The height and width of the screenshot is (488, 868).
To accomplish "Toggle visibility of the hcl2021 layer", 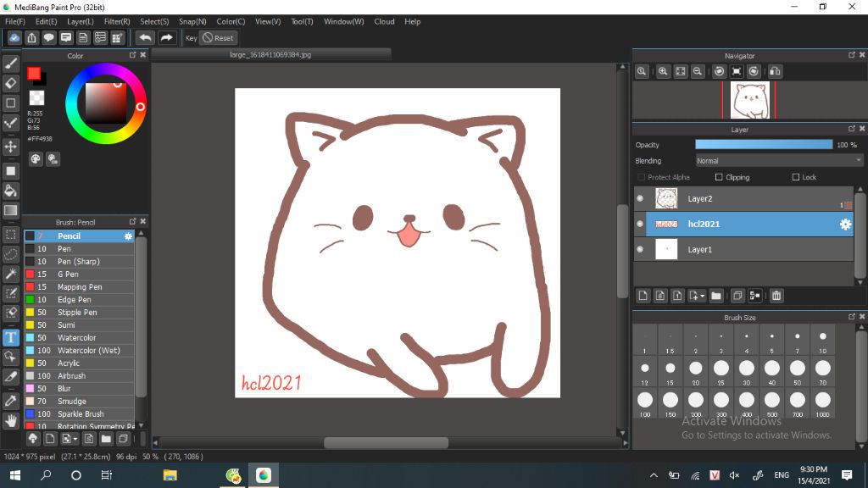I will [640, 224].
